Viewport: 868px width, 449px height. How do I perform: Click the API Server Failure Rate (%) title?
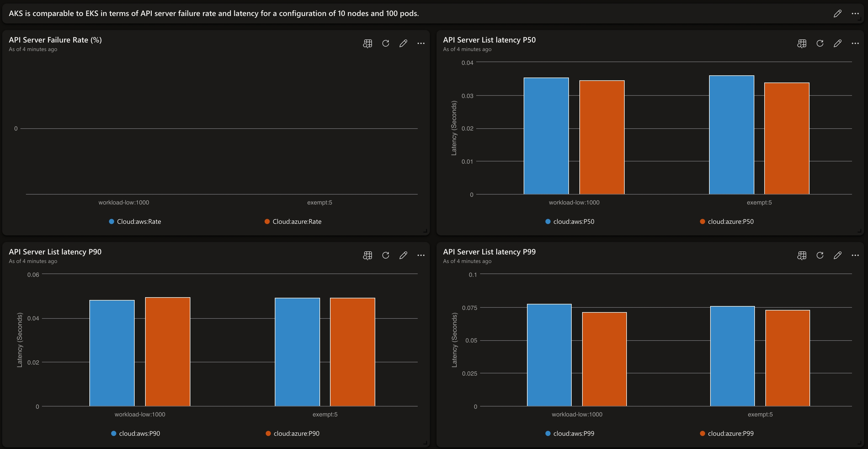click(x=55, y=40)
